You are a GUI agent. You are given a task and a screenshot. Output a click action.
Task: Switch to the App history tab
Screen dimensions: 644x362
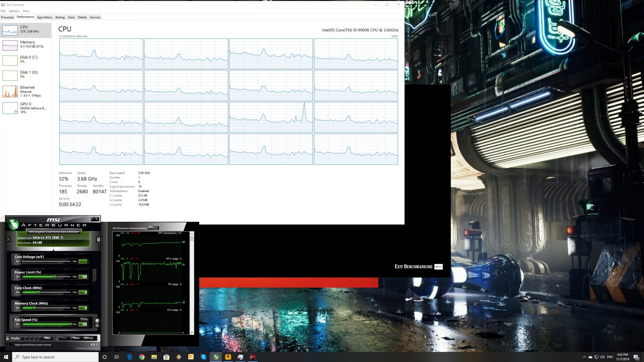pos(44,17)
